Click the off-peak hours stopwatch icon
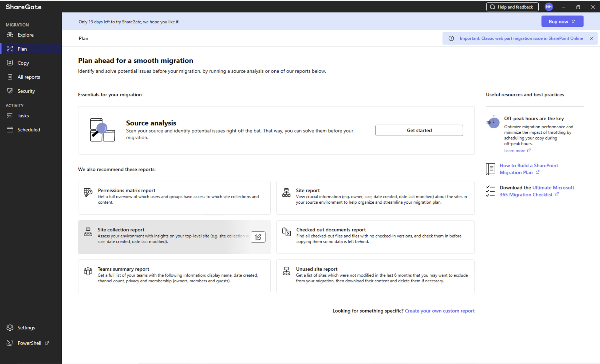 [493, 122]
